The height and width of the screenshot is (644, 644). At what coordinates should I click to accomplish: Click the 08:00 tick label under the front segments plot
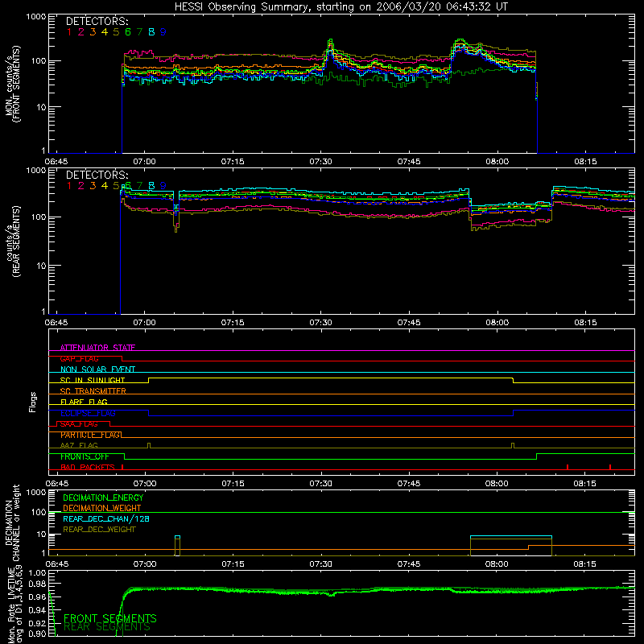[x=497, y=162]
